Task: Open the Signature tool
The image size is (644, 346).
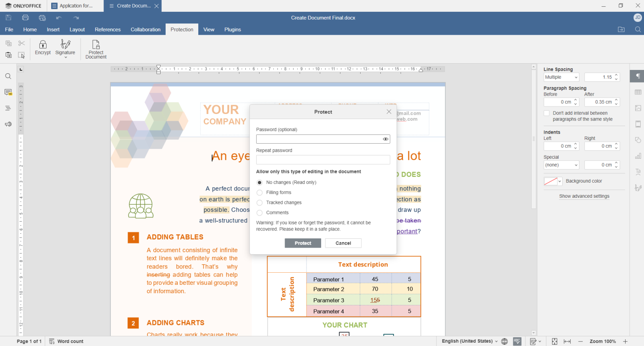Action: point(65,49)
